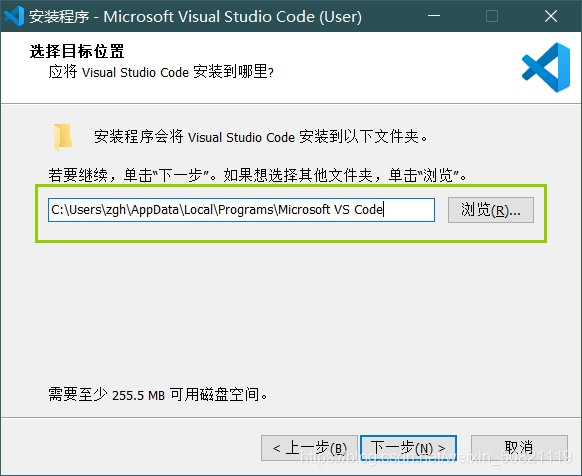Viewport: 582px width, 476px height.
Task: Click the text 需要至少 255.5 MB 可用磁盘空间
Action: (x=158, y=394)
